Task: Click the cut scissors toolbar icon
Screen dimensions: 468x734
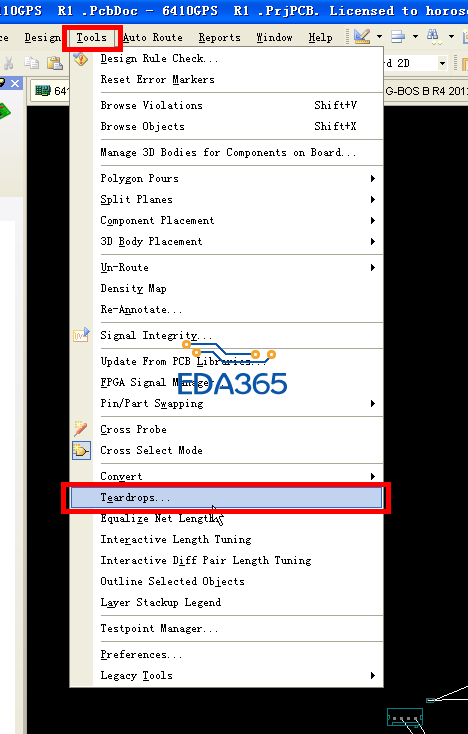Action: 8,63
